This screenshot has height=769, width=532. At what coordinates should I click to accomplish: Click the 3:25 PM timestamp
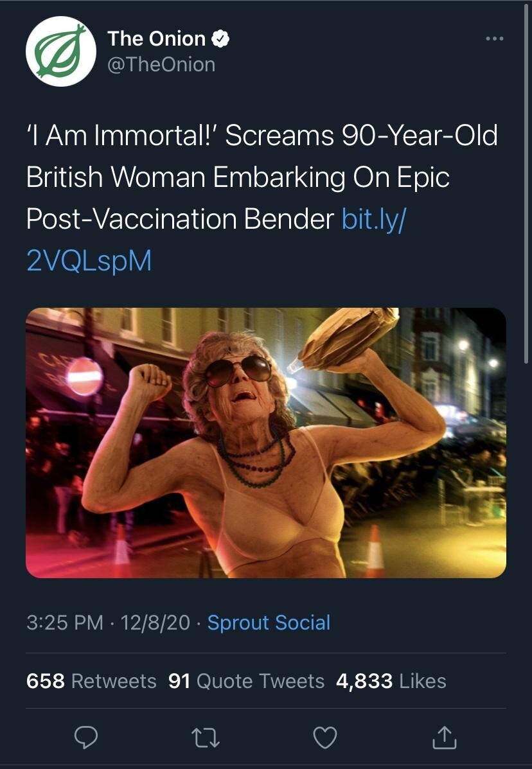(x=64, y=623)
